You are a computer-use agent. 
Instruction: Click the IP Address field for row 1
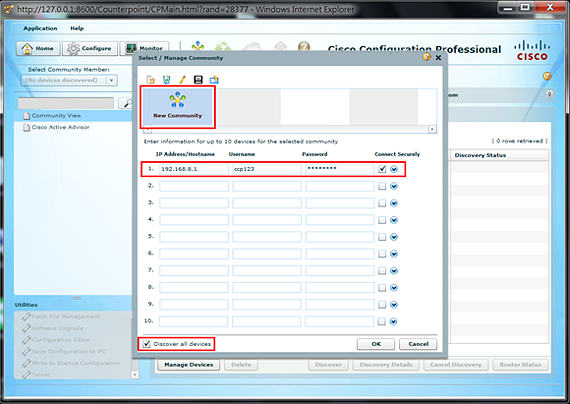(x=194, y=169)
